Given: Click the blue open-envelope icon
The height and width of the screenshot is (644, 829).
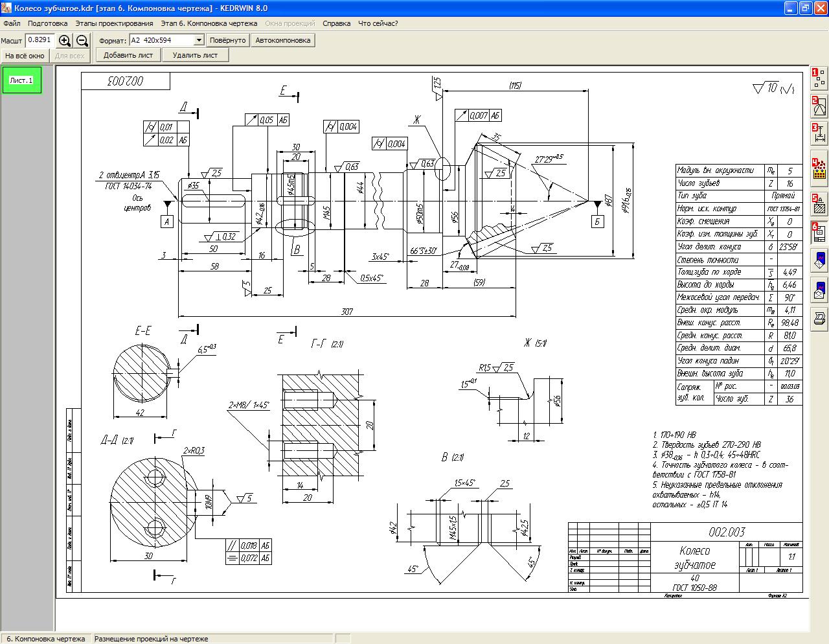Looking at the screenshot, I should pyautogui.click(x=819, y=288).
